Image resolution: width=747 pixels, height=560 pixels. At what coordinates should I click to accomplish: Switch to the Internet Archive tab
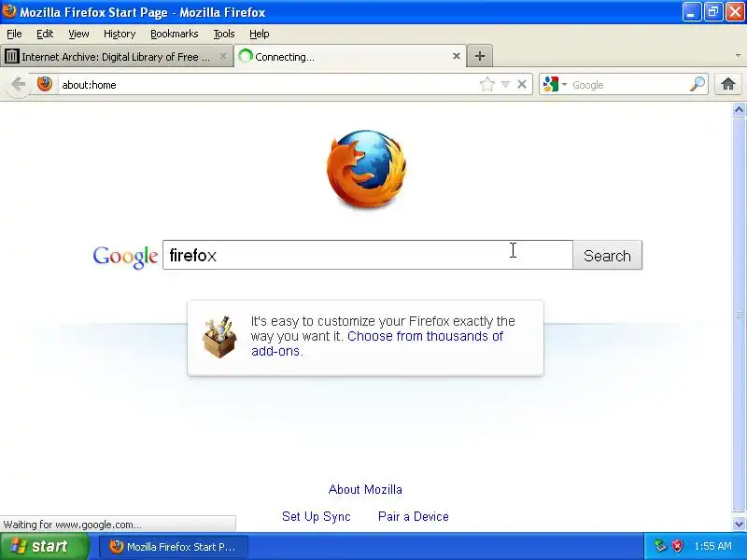pyautogui.click(x=116, y=56)
